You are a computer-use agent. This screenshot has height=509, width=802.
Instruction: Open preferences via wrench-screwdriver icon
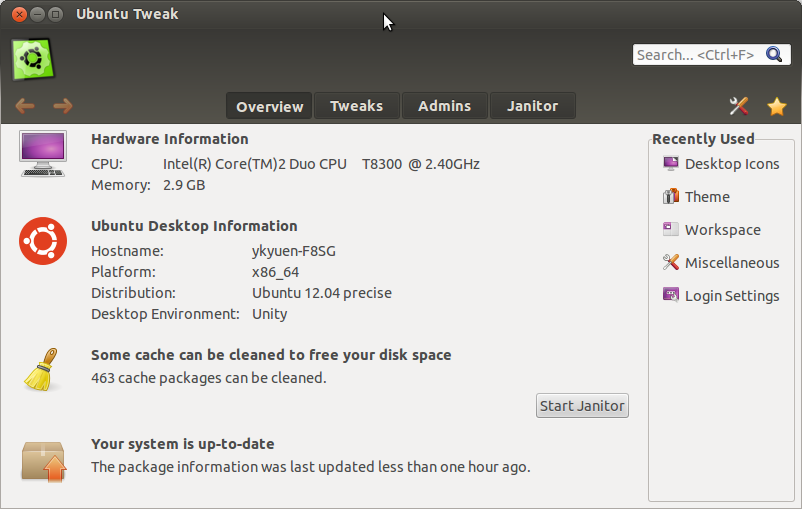(739, 106)
